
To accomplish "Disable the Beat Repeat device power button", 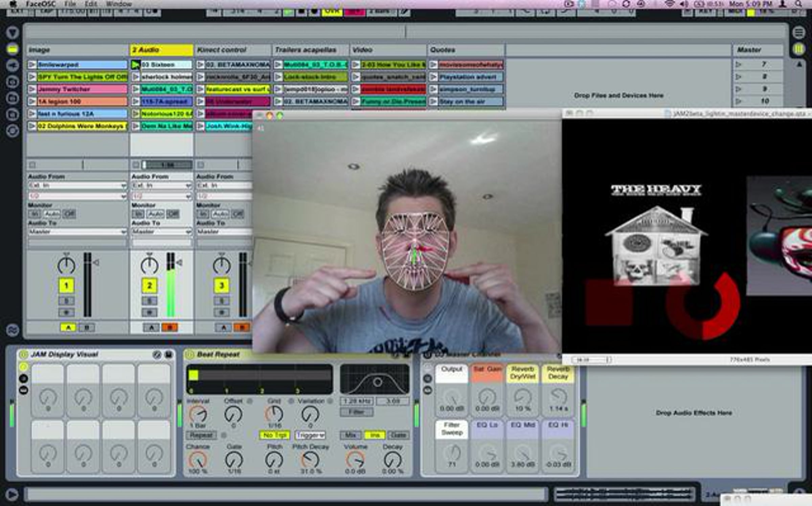I will [190, 354].
